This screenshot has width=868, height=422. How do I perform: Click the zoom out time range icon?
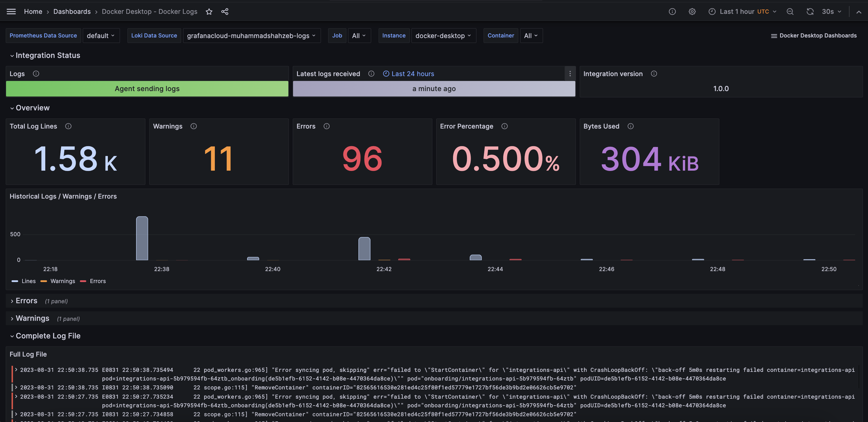[x=790, y=12]
